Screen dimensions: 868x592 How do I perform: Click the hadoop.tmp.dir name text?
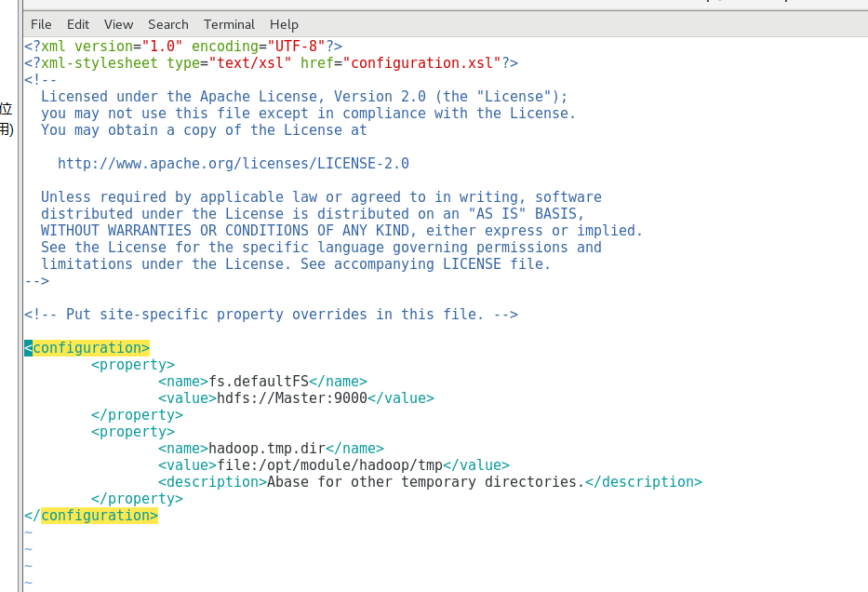(x=267, y=449)
